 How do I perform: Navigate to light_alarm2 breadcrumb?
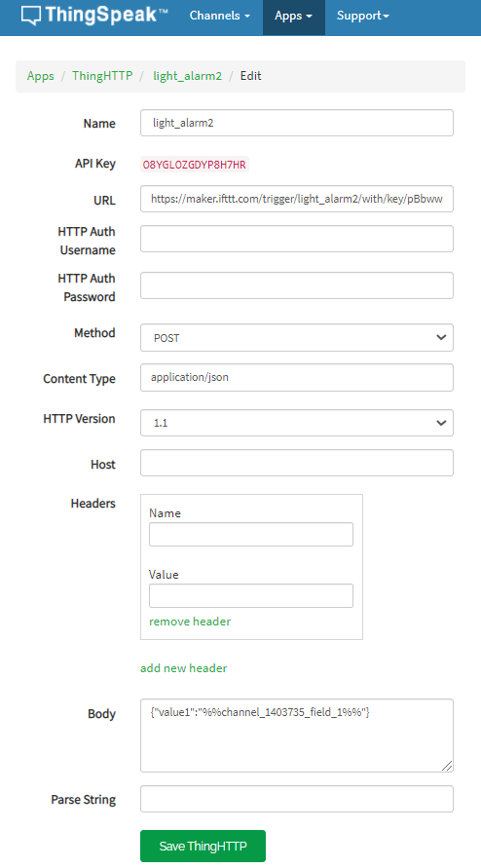(187, 76)
